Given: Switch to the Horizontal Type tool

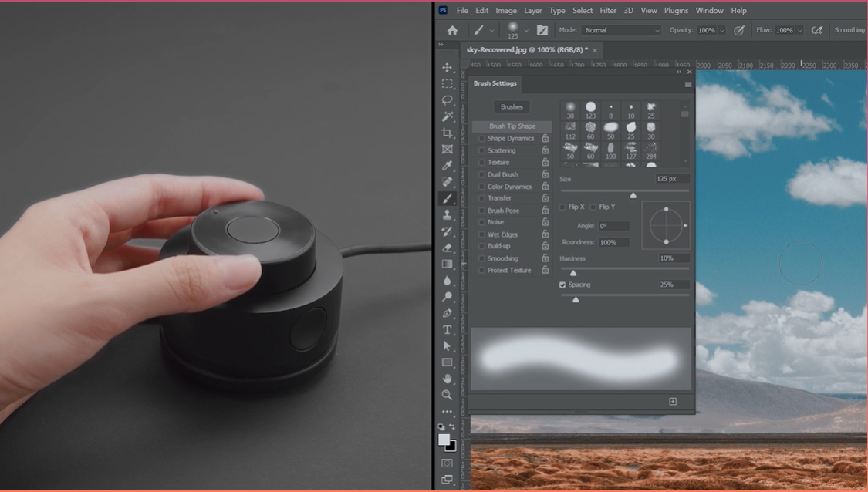Looking at the screenshot, I should (x=447, y=329).
